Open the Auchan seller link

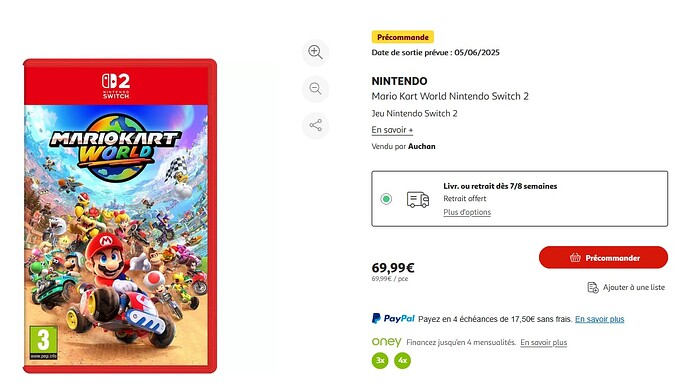[x=422, y=146]
